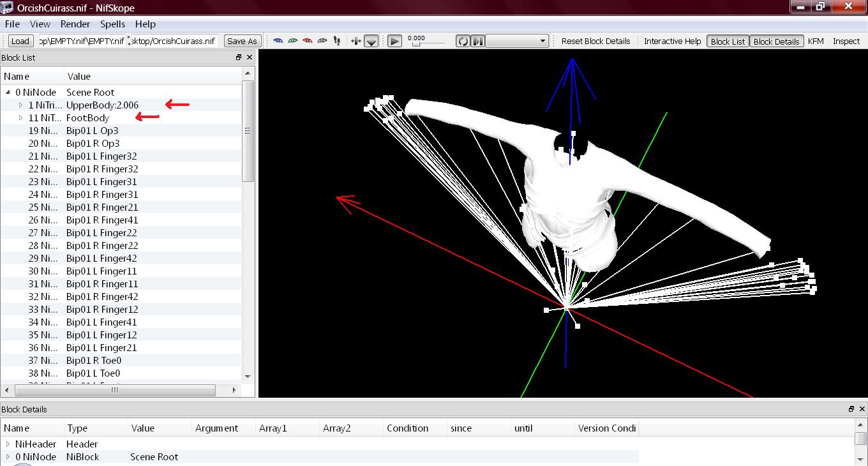This screenshot has width=868, height=466.
Task: Open the animation sequence dropdown
Action: coord(518,41)
